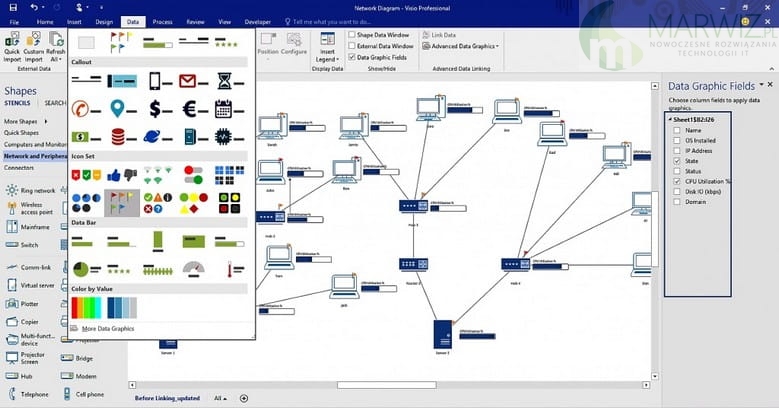The height and width of the screenshot is (408, 779).
Task: Open the Design ribbon tab
Action: click(x=104, y=20)
